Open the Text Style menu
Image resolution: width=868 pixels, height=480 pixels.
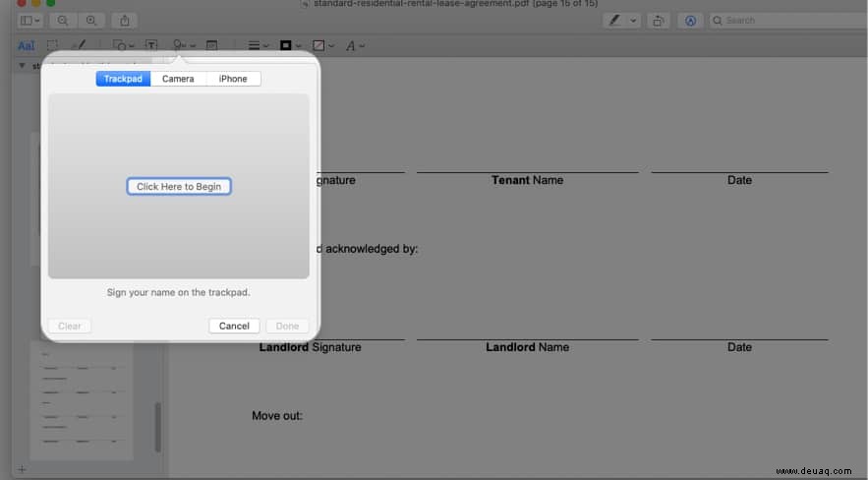pos(355,45)
